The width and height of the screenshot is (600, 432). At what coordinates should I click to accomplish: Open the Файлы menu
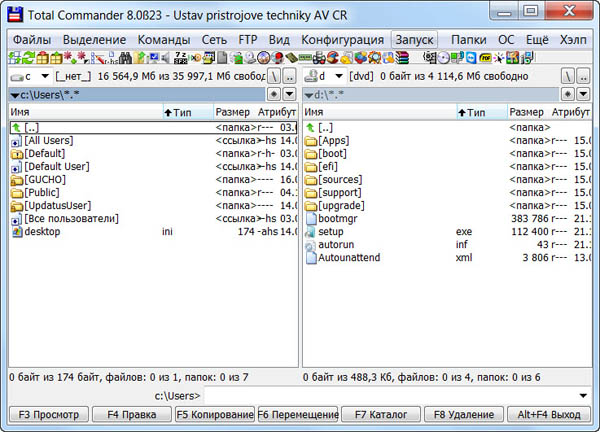[x=32, y=39]
